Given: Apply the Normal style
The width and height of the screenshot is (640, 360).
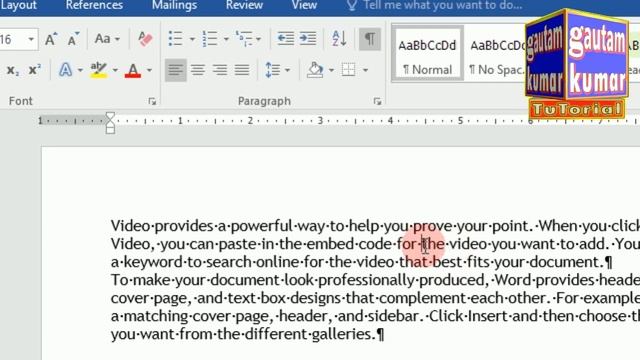Looking at the screenshot, I should click(427, 54).
